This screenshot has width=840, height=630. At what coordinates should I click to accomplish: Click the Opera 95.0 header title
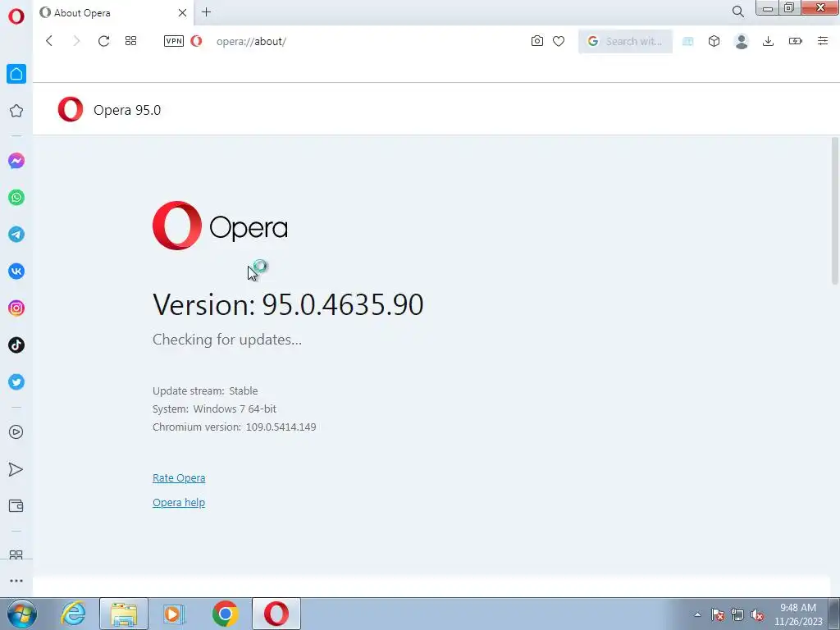coord(127,110)
